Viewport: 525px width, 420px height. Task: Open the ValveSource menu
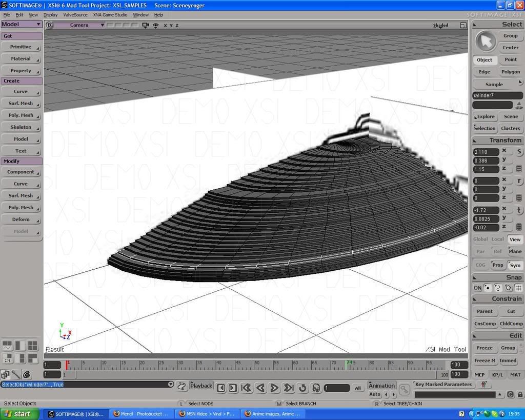[x=75, y=15]
